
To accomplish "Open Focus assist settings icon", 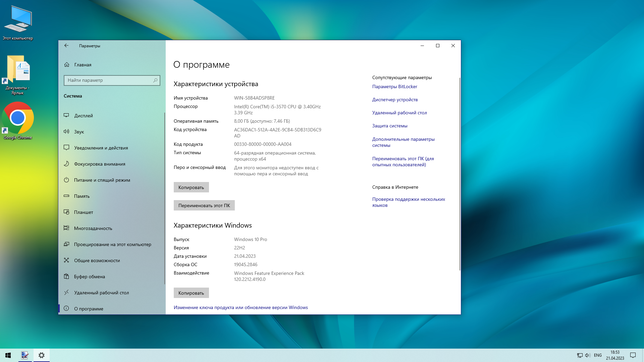I will click(66, 164).
